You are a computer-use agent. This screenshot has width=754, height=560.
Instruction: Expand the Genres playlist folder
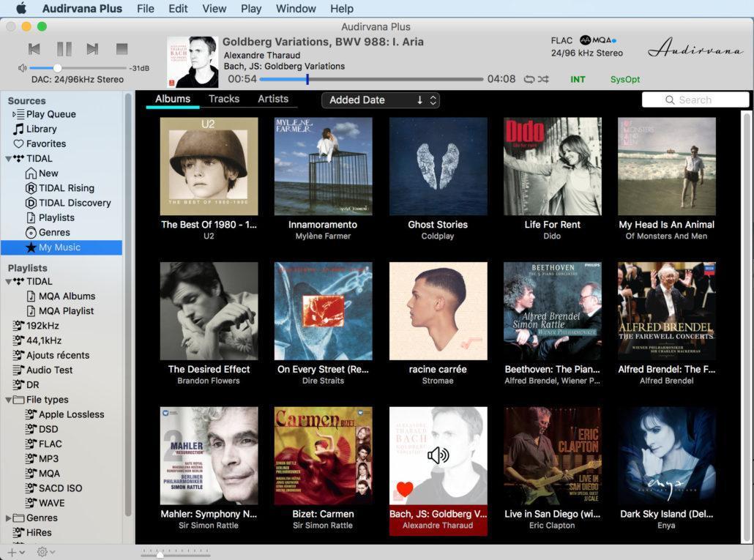point(9,518)
